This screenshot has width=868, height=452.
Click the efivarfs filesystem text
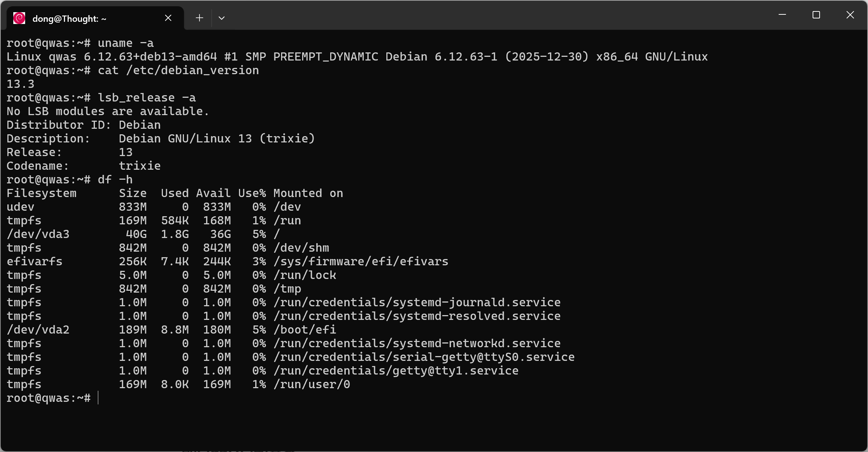[34, 261]
